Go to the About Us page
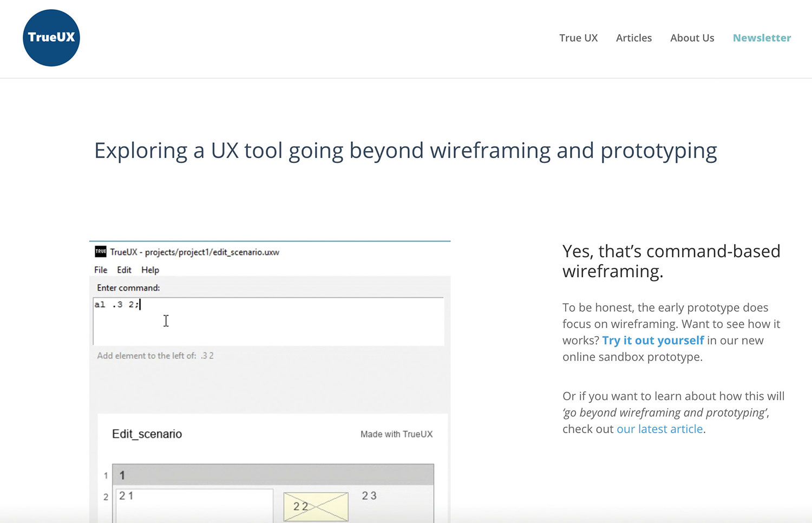 (x=692, y=38)
